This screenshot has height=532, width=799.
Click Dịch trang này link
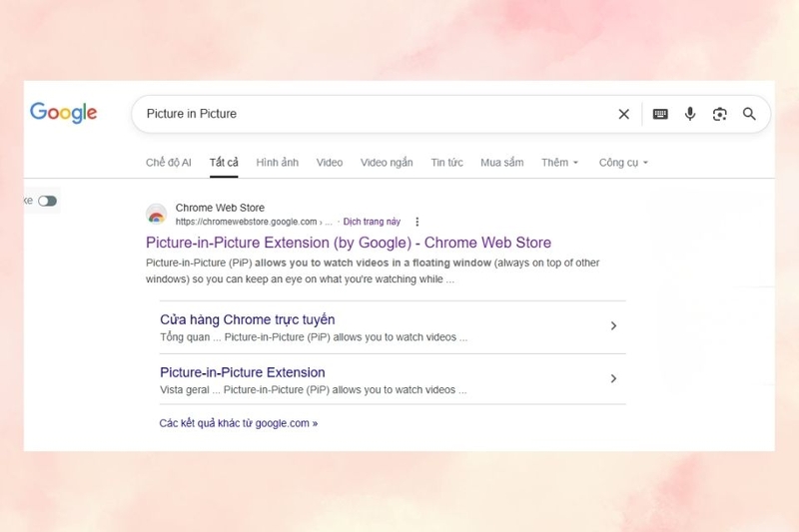372,222
